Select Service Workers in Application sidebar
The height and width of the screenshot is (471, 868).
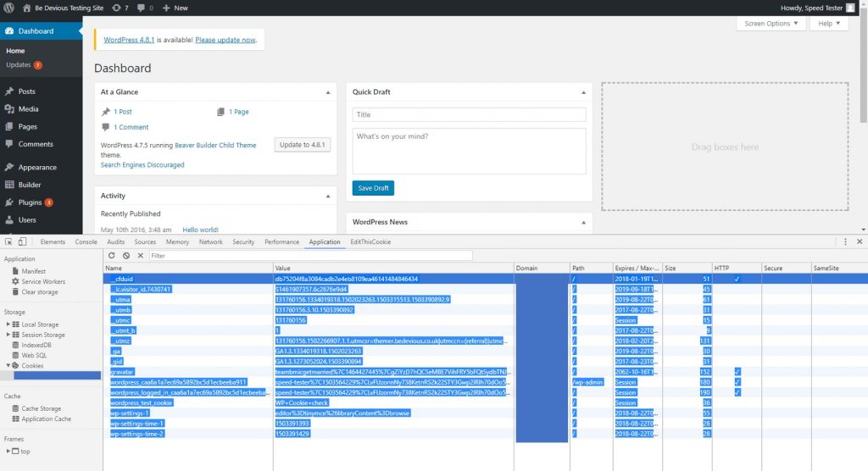(x=43, y=282)
